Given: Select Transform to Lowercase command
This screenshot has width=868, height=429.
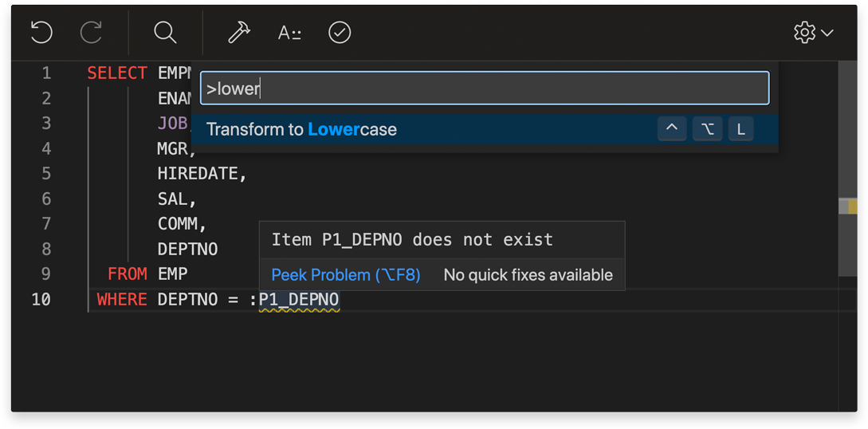Looking at the screenshot, I should click(301, 129).
